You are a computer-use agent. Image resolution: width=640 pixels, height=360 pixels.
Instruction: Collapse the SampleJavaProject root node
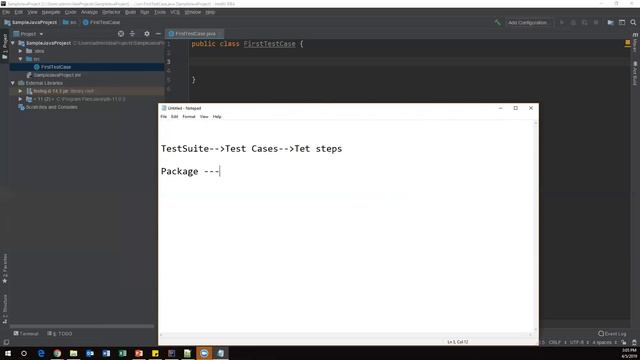click(13, 43)
